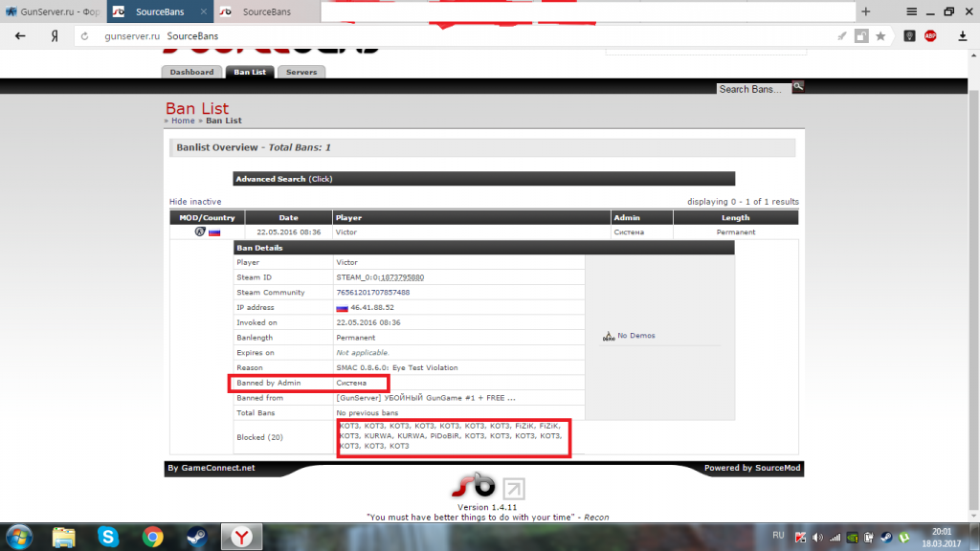The height and width of the screenshot is (551, 980).
Task: Click the Yandex home icon in toolbar
Action: click(x=55, y=36)
